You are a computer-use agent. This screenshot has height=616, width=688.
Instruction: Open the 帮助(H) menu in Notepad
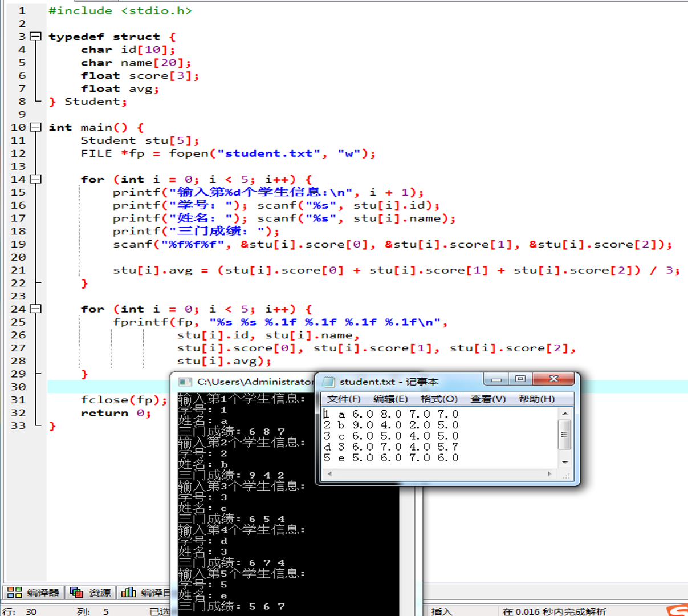[x=536, y=399]
